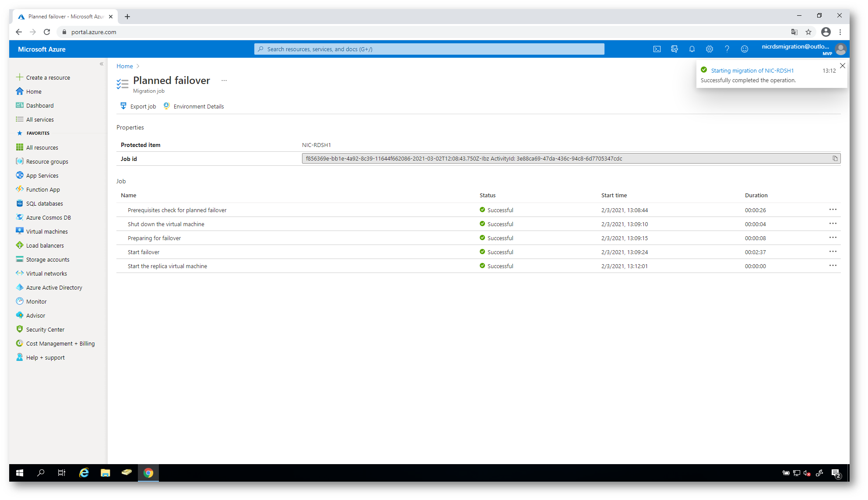This screenshot has width=868, height=500.
Task: Click the Status column header
Action: click(488, 196)
